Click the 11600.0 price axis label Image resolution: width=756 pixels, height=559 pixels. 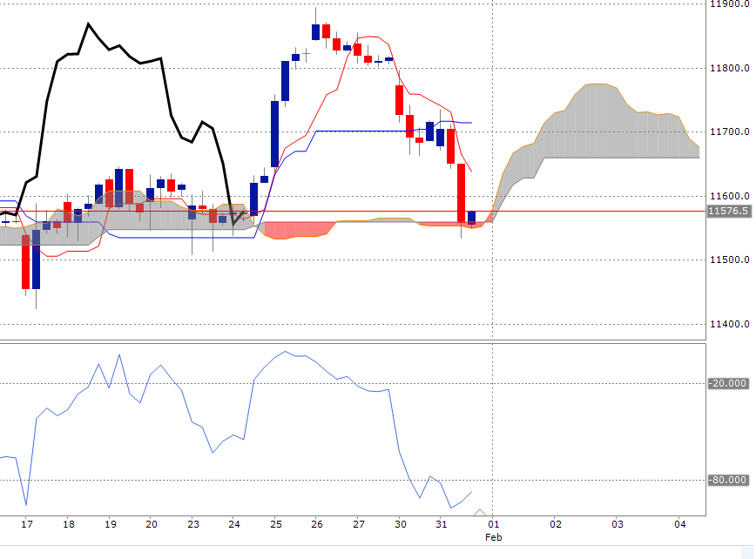pos(730,196)
